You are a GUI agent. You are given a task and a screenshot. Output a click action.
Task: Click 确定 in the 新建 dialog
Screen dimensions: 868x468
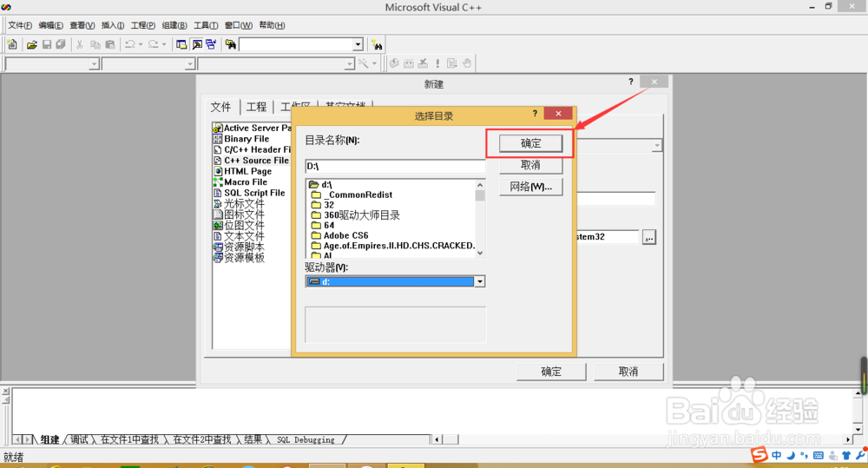coord(551,372)
